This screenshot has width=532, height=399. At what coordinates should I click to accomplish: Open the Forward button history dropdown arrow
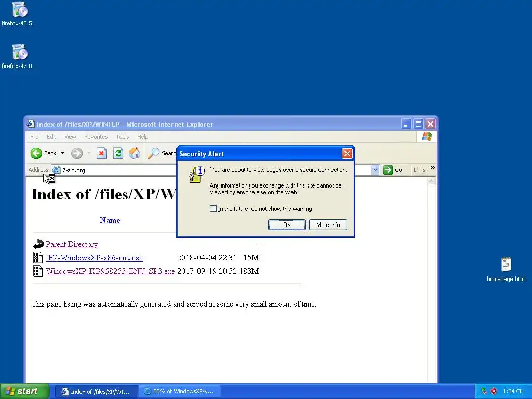(89, 153)
